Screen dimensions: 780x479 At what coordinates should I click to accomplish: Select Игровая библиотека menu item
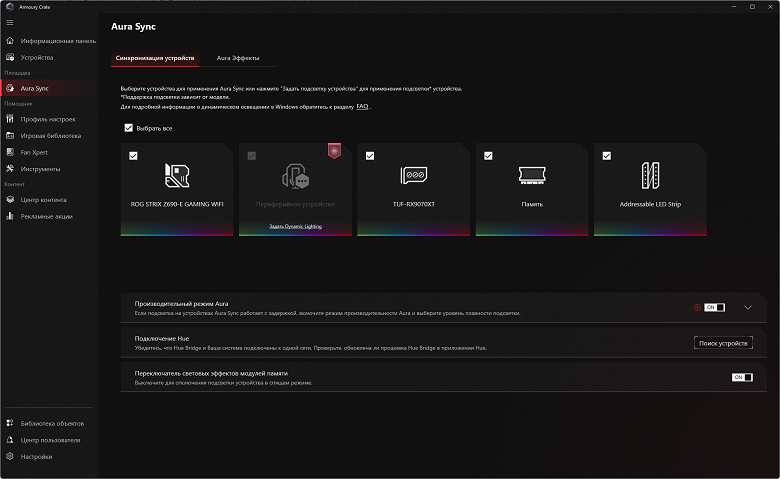(51, 135)
